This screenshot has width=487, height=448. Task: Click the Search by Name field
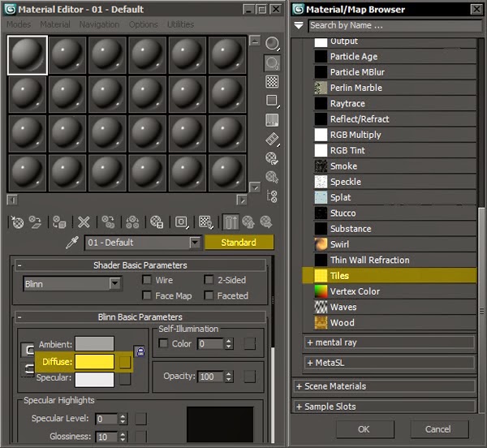click(395, 25)
